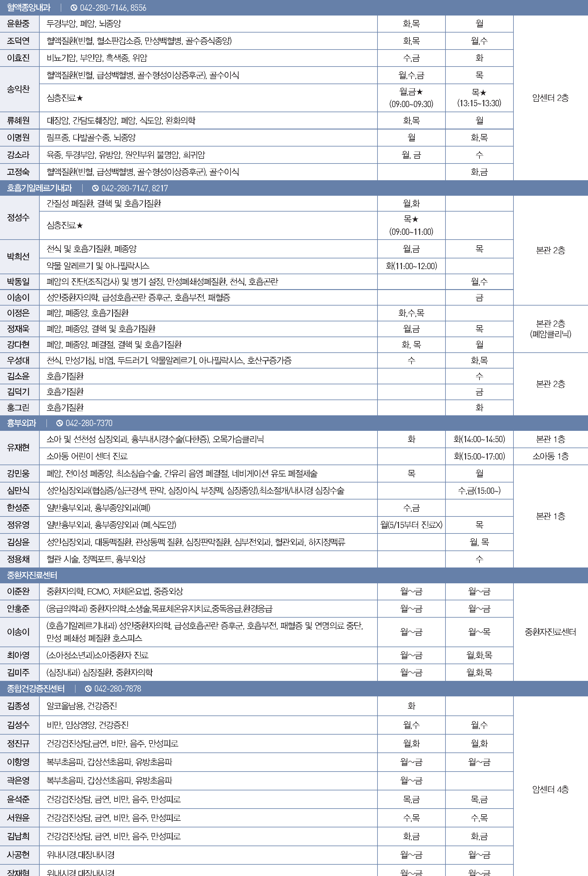Select the phone number '042-280-7146, 8556'
The height and width of the screenshot is (876, 588).
click(x=113, y=8)
